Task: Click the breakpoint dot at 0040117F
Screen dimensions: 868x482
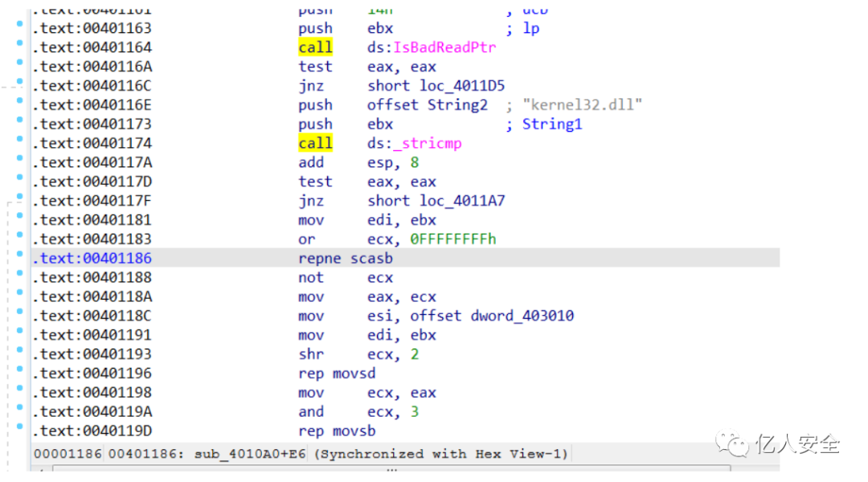Action: coord(20,197)
